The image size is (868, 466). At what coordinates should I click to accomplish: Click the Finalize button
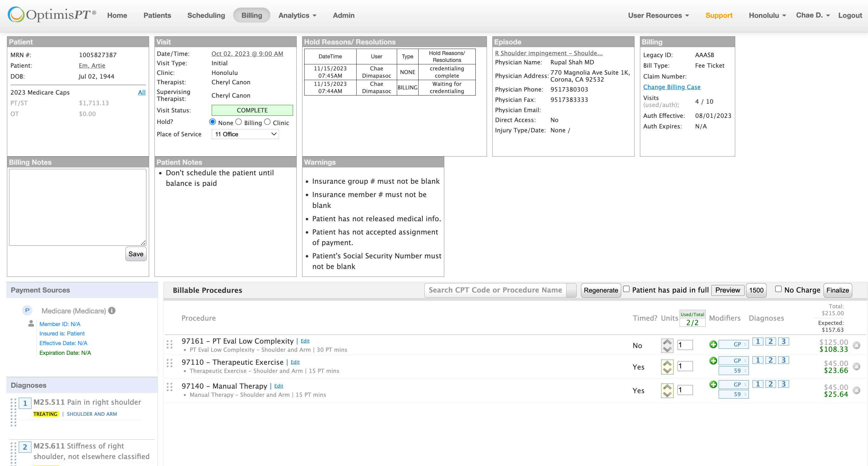tap(837, 290)
